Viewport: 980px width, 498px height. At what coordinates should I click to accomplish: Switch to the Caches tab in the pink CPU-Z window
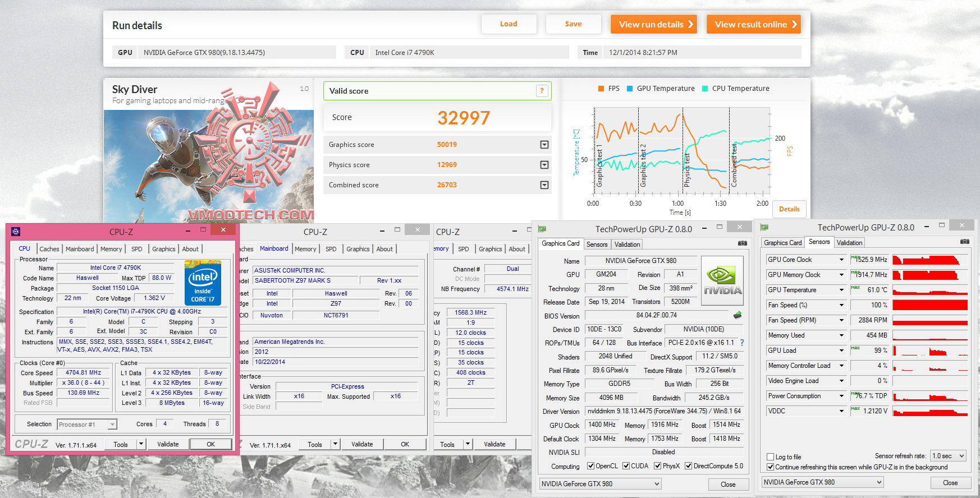49,249
